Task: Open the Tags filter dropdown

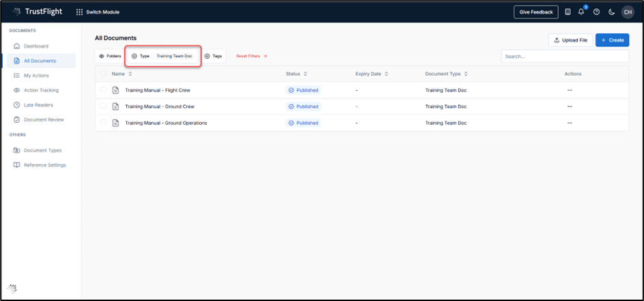Action: click(x=214, y=56)
